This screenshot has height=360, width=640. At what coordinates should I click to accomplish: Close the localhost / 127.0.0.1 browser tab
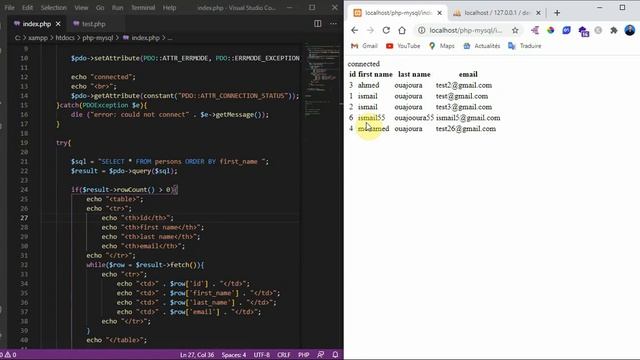point(538,13)
